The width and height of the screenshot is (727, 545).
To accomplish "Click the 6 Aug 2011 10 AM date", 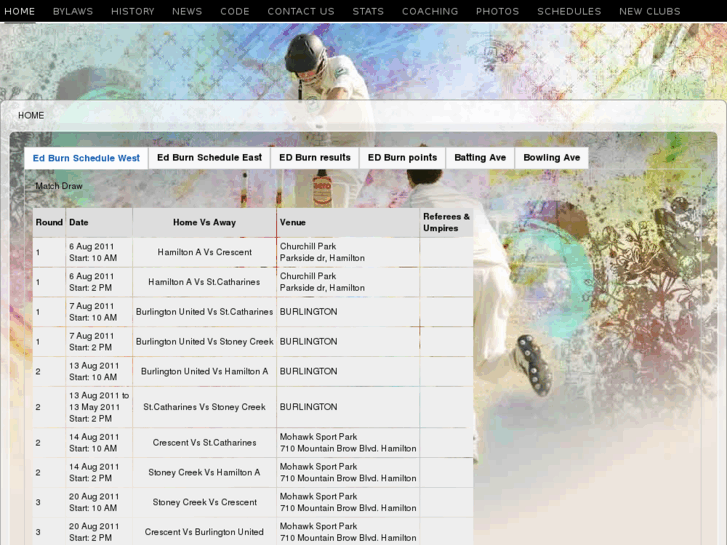I will 93,252.
